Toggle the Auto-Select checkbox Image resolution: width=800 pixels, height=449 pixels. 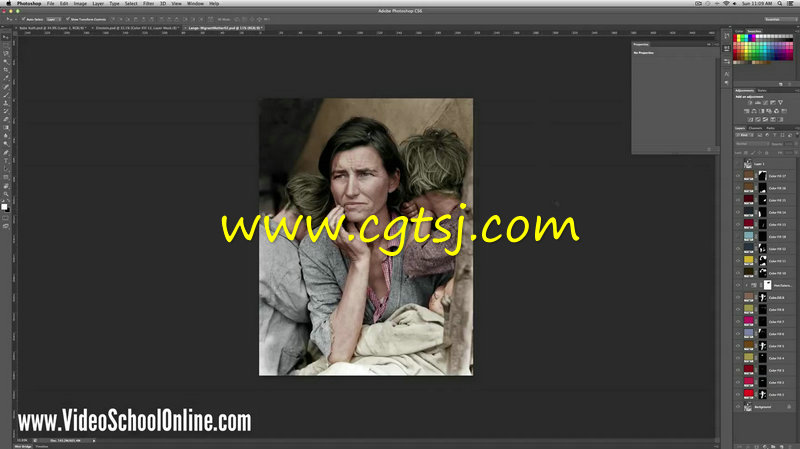point(23,19)
